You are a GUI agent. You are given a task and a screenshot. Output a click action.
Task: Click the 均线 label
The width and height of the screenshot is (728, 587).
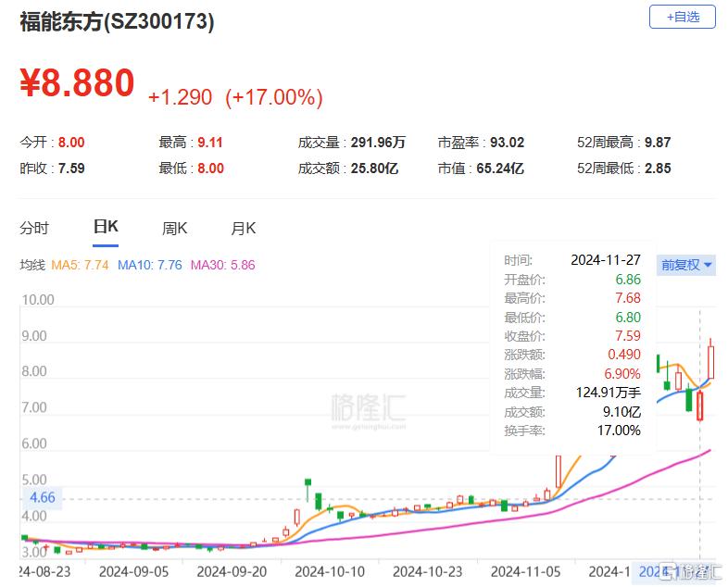[x=32, y=265]
